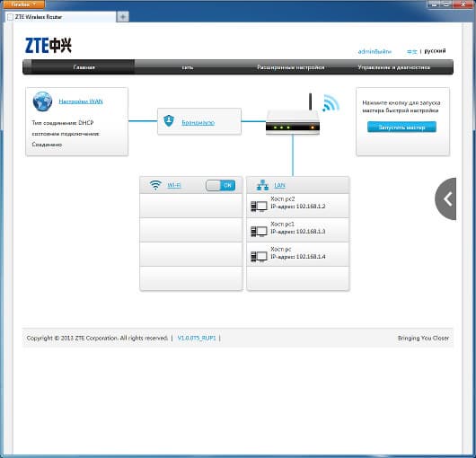Open the Главная navigation tab

tap(84, 67)
